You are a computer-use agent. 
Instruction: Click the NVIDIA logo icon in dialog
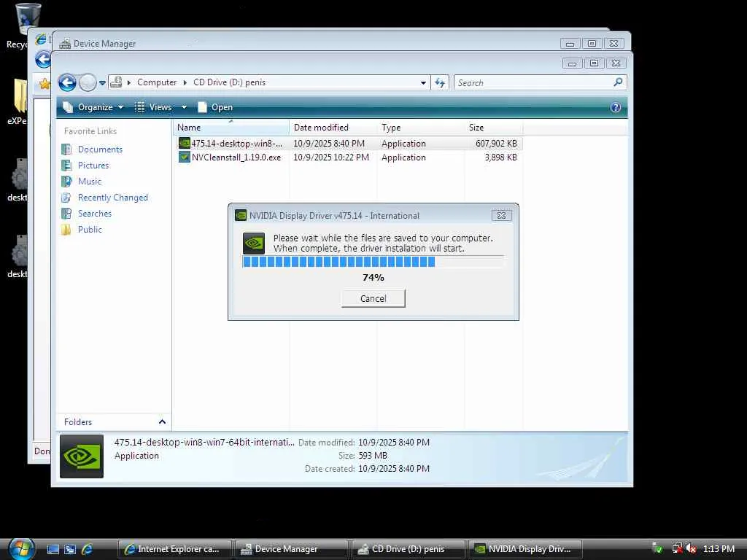pyautogui.click(x=253, y=244)
